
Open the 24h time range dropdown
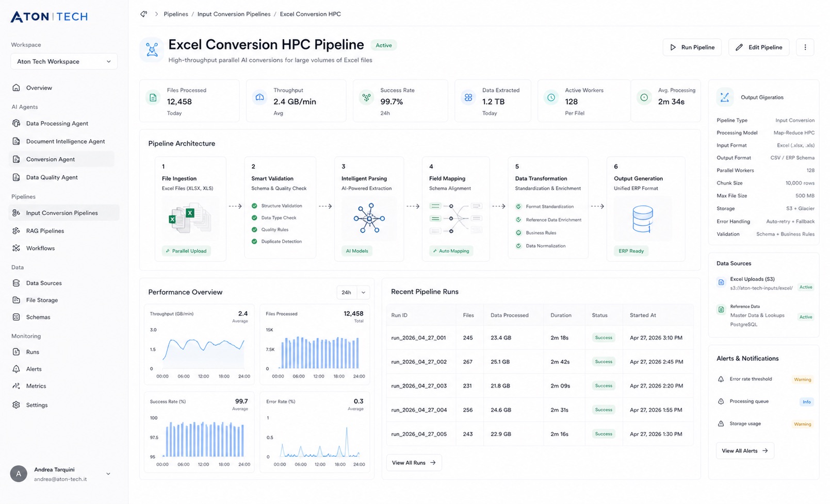(x=353, y=292)
